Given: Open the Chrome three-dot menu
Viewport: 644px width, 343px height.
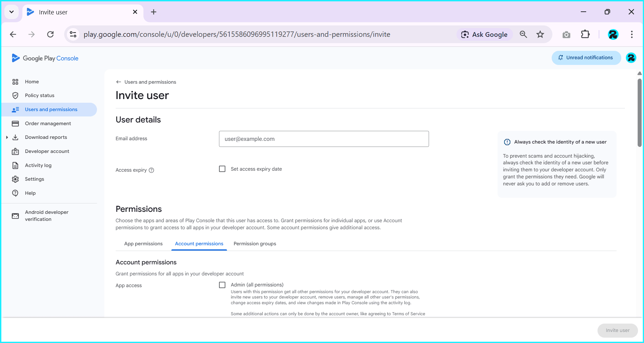Looking at the screenshot, I should (x=632, y=34).
